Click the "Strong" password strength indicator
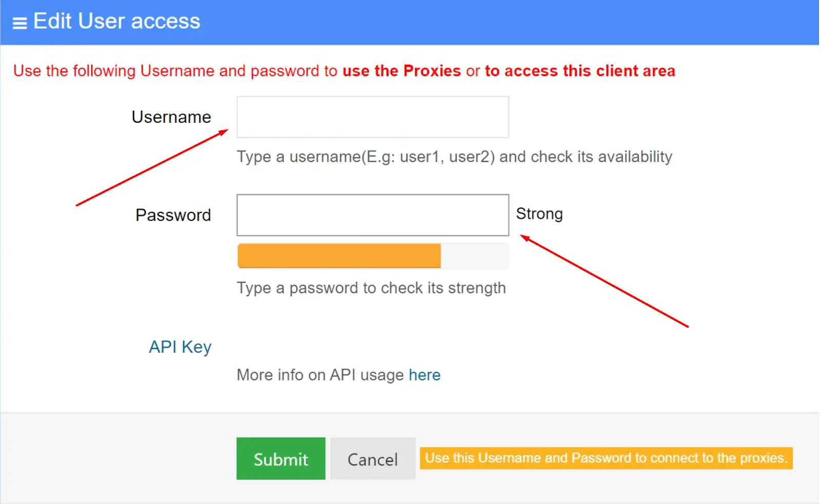Viewport: 821px width, 504px height. (x=539, y=214)
